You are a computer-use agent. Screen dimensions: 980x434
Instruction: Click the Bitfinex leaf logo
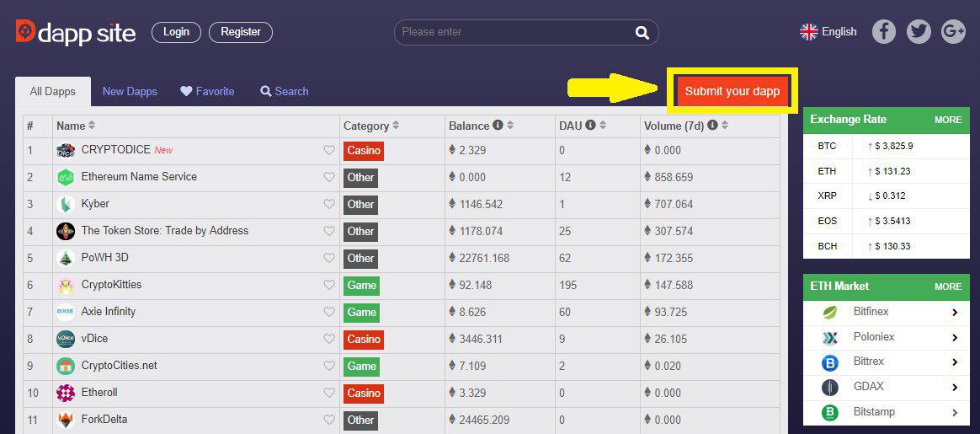[x=830, y=312]
